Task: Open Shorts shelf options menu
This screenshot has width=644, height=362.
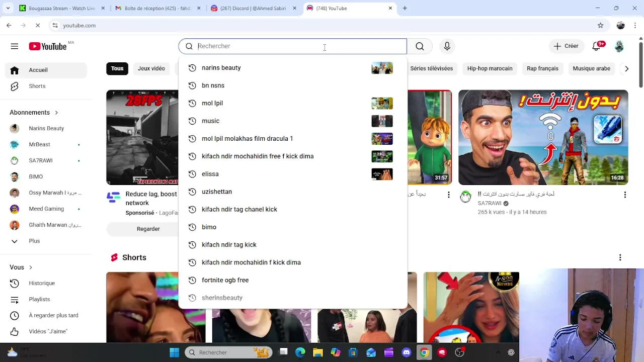Action: click(x=620, y=257)
